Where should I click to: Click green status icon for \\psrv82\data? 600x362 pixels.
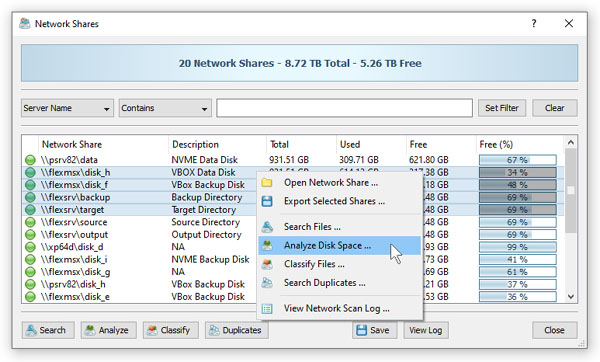pyautogui.click(x=30, y=160)
